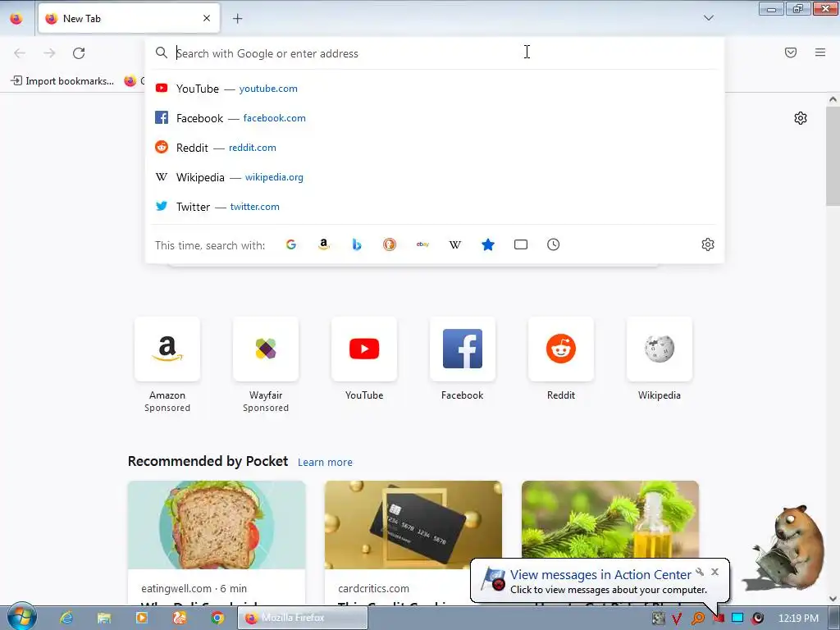Viewport: 840px width, 630px height.
Task: Open the eatingwell.com sandwich article card
Action: (217, 543)
